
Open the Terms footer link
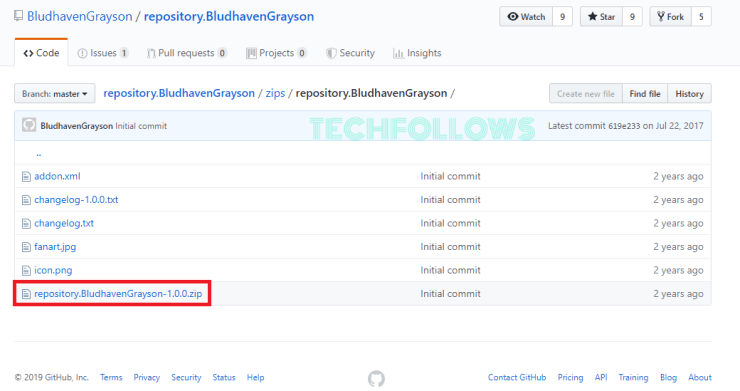click(x=111, y=377)
